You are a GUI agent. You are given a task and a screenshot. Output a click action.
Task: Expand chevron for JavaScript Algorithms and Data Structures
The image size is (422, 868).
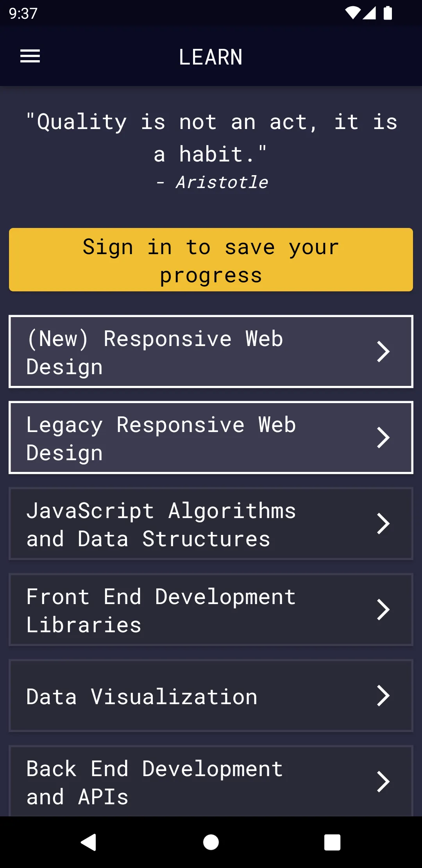pyautogui.click(x=383, y=524)
